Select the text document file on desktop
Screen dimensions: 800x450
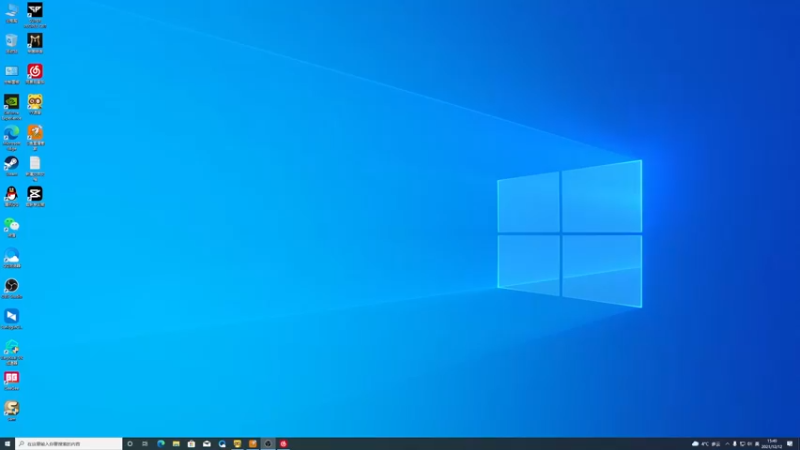[x=35, y=168]
